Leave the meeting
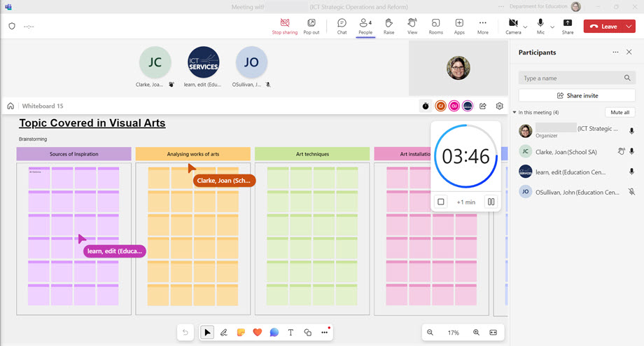The width and height of the screenshot is (644, 346). pos(603,27)
